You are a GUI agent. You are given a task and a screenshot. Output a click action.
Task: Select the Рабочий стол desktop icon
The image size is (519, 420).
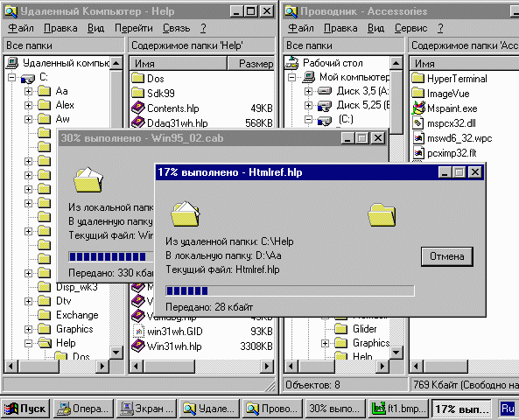[x=292, y=63]
